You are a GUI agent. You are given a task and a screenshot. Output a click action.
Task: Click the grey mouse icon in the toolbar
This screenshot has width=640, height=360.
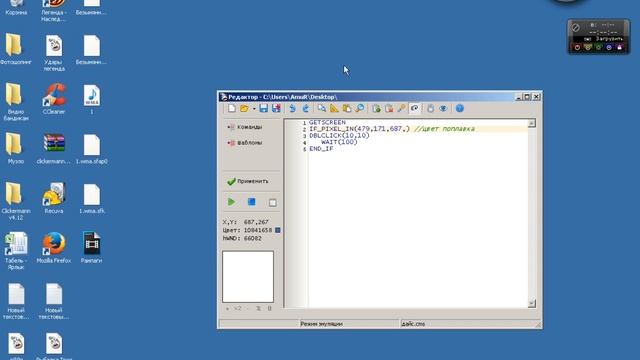pos(431,109)
